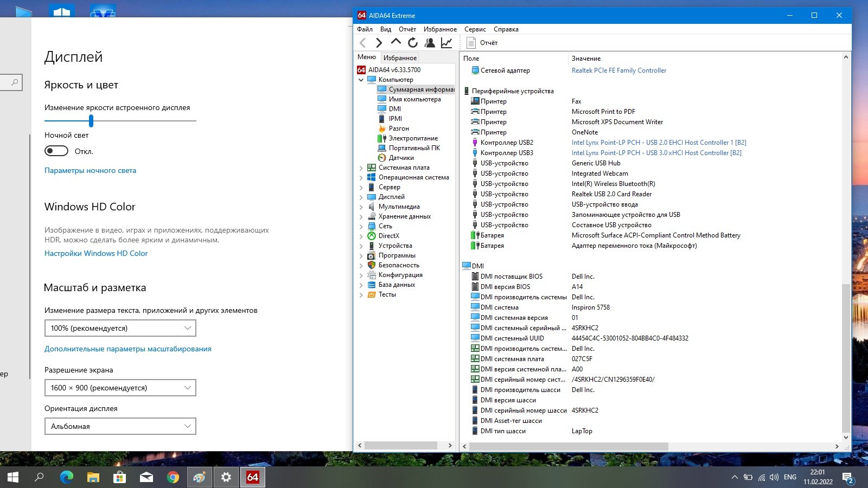The image size is (868, 488).
Task: Select Суммарная информация tree item
Action: coord(416,89)
